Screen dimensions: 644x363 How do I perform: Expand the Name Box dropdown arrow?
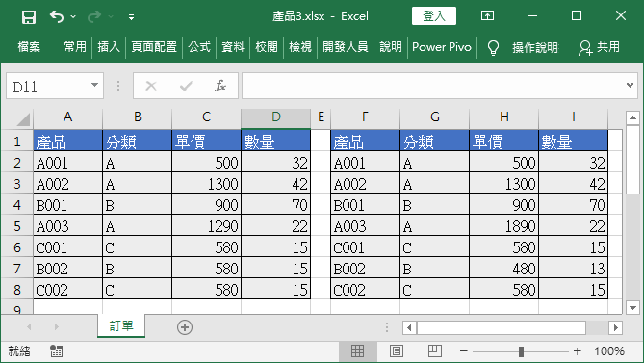click(95, 86)
